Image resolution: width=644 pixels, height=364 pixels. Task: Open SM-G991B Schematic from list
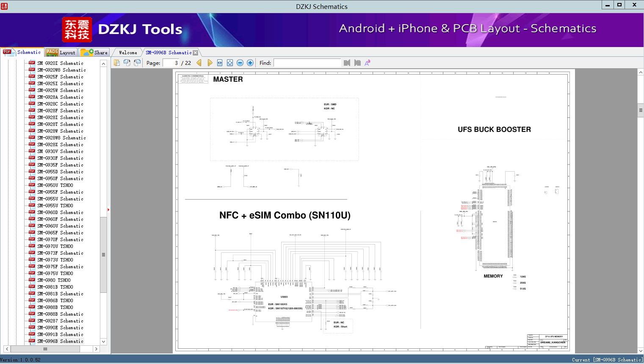click(x=60, y=334)
